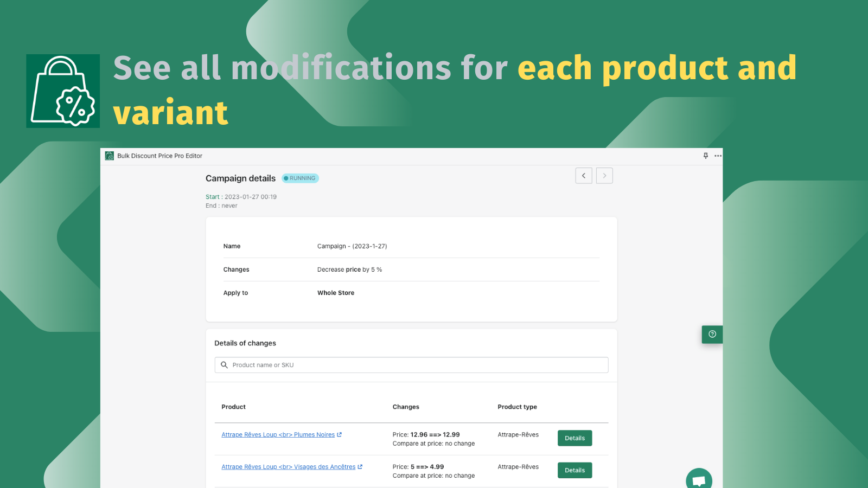The height and width of the screenshot is (488, 868).
Task: Open the chat support bubble
Action: [699, 480]
